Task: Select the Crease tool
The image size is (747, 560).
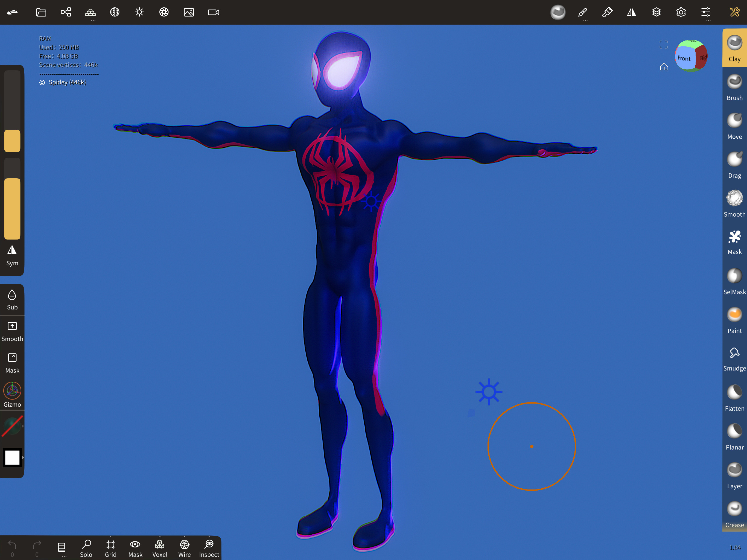Action: point(734,514)
